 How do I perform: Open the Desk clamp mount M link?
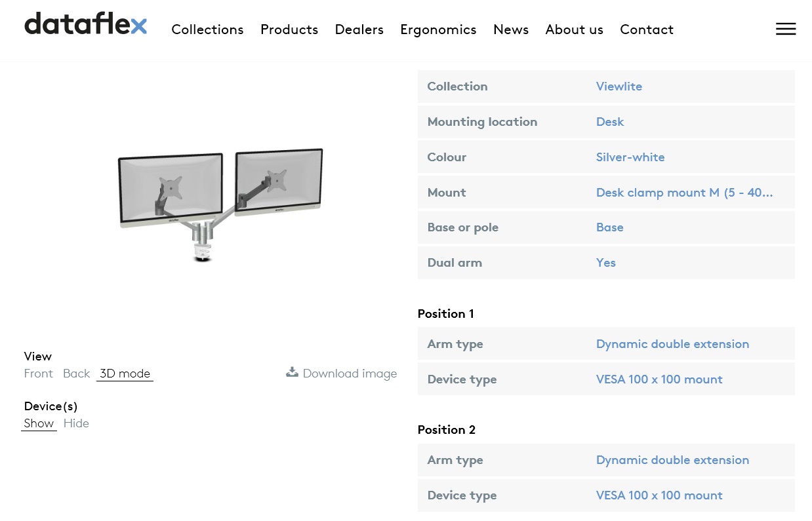[x=684, y=193]
